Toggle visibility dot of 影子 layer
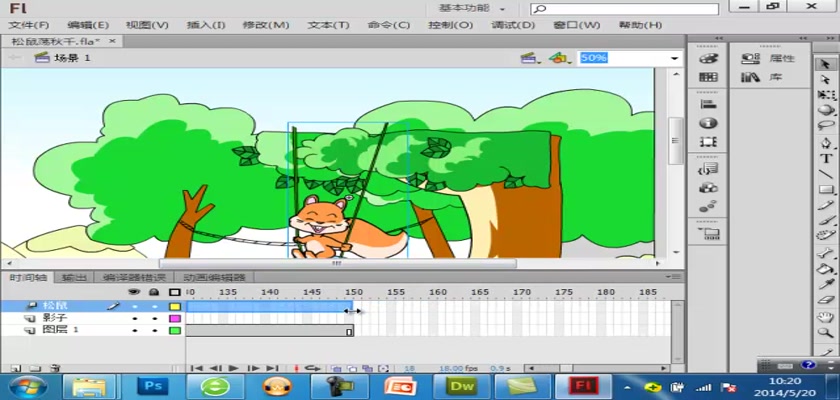Screen dimensions: 840x400 pos(135,318)
